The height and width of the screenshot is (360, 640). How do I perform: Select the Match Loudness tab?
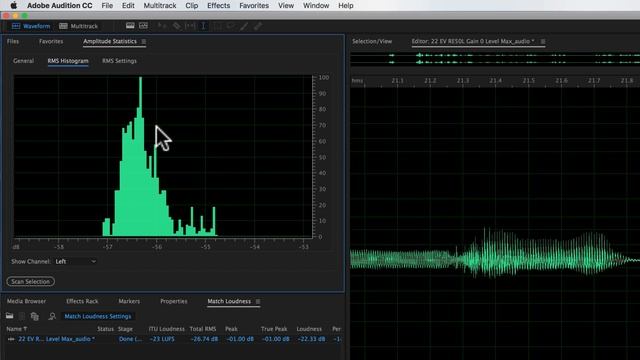pos(229,301)
